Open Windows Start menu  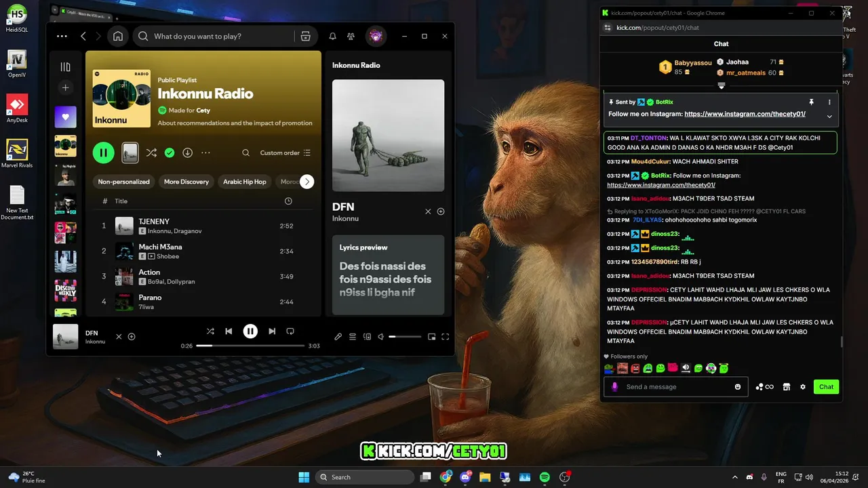pyautogui.click(x=304, y=477)
